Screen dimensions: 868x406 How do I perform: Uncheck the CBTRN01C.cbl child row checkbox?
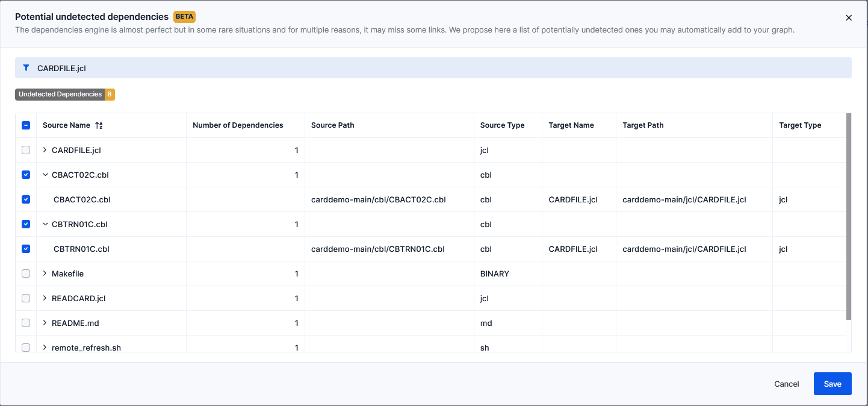[x=26, y=249]
